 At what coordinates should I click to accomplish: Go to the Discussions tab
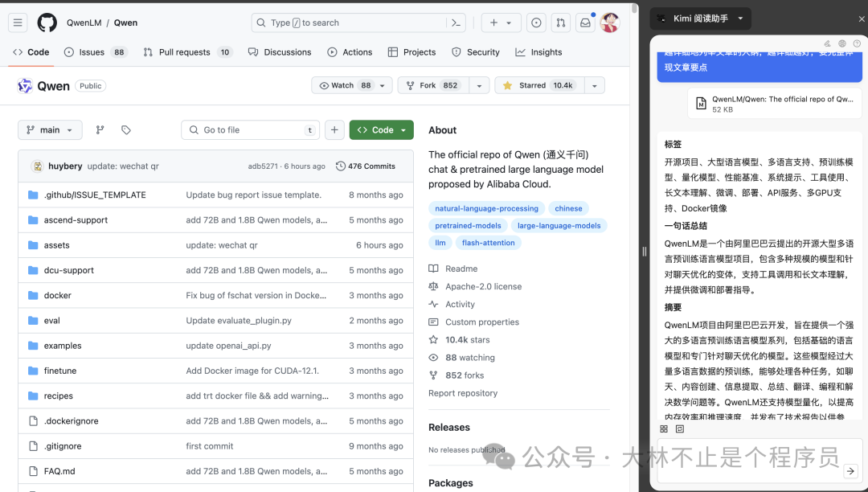280,52
